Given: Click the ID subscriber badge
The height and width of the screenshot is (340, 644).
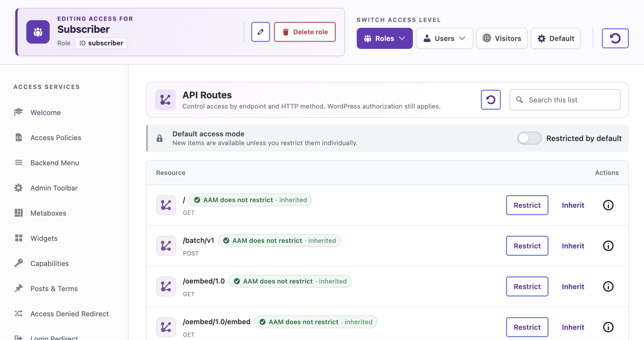Looking at the screenshot, I should click(x=101, y=43).
